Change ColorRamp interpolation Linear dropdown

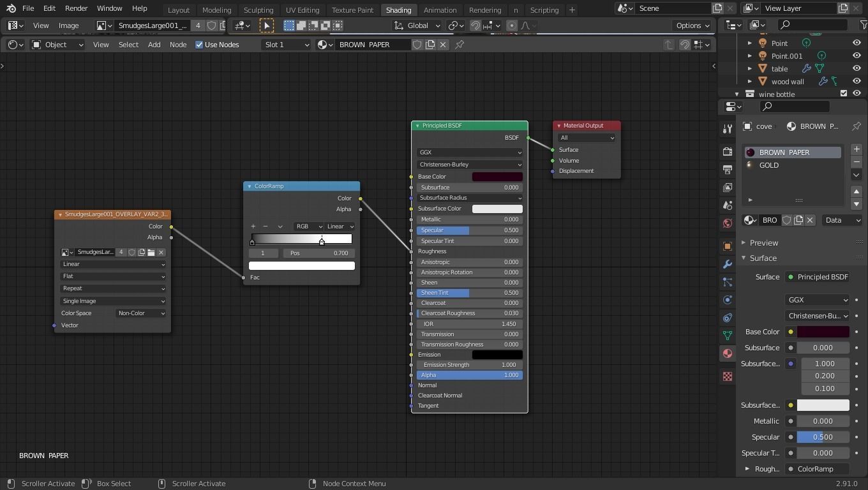pos(340,226)
